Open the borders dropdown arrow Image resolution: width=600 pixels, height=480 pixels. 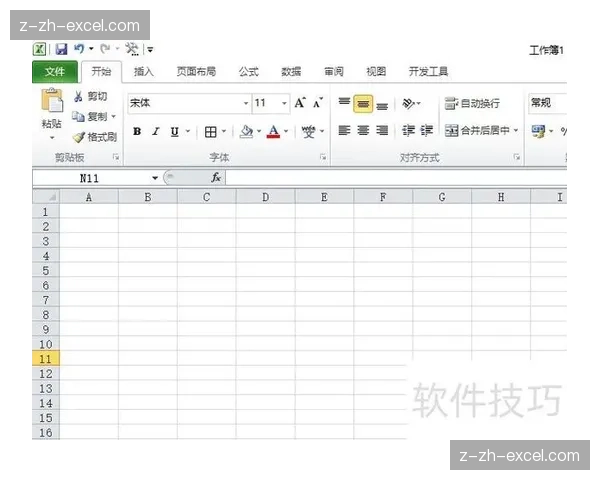pos(224,131)
